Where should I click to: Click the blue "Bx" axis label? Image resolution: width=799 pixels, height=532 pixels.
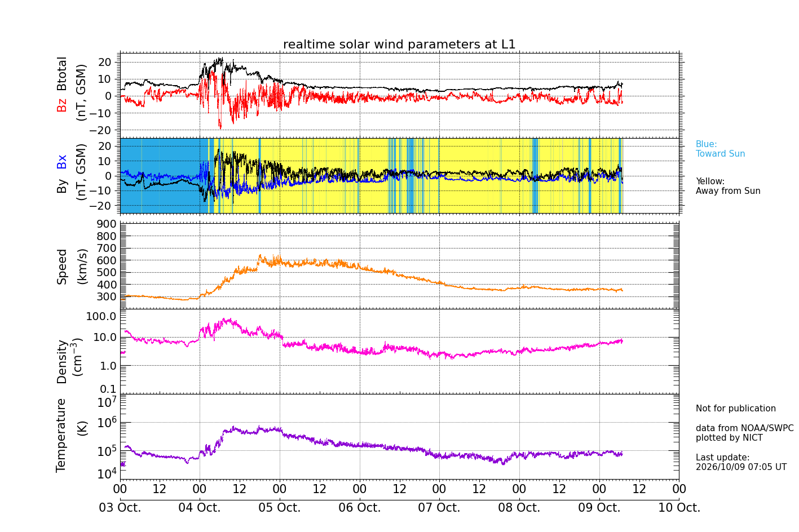61,161
